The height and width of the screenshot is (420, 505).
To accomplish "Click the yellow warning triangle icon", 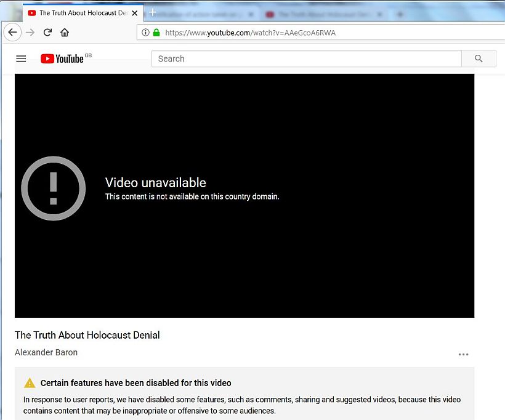I will pyautogui.click(x=30, y=383).
